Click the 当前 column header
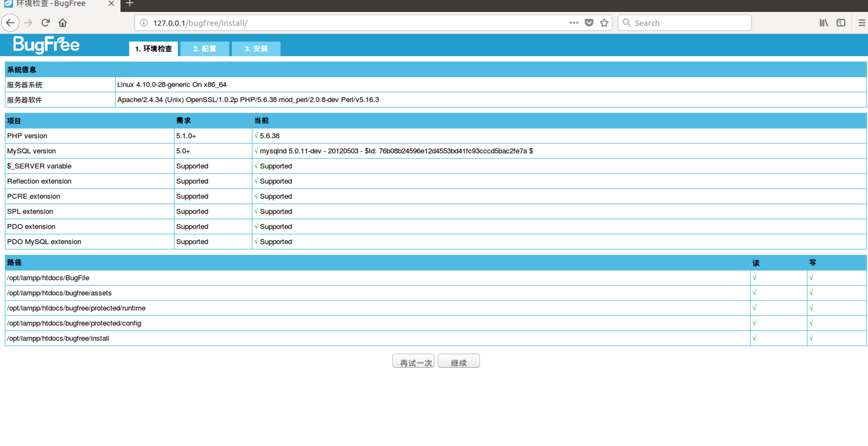 262,121
